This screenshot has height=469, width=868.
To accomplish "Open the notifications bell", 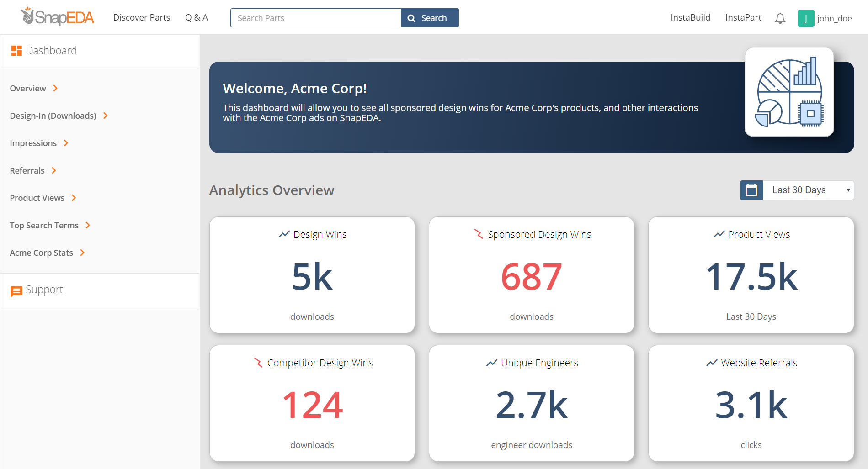I will pos(780,18).
